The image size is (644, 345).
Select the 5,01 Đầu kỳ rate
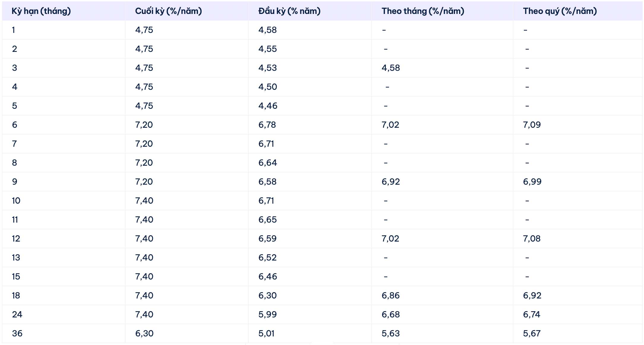pyautogui.click(x=266, y=333)
